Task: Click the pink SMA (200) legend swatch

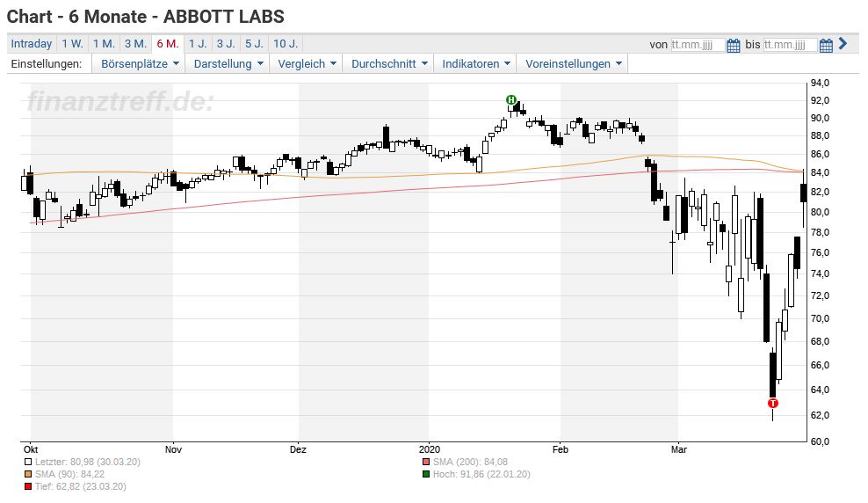Action: [426, 462]
